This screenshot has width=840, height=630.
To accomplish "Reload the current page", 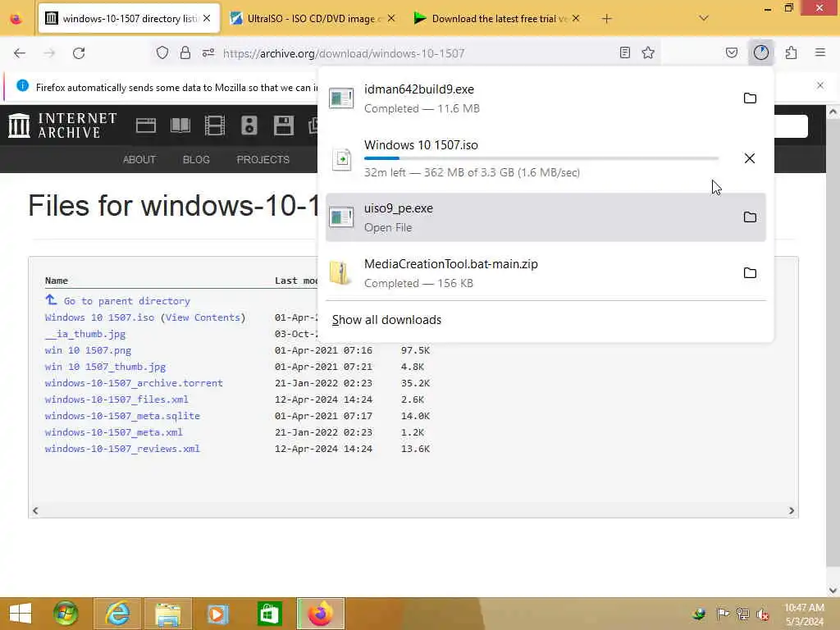I will [x=79, y=53].
